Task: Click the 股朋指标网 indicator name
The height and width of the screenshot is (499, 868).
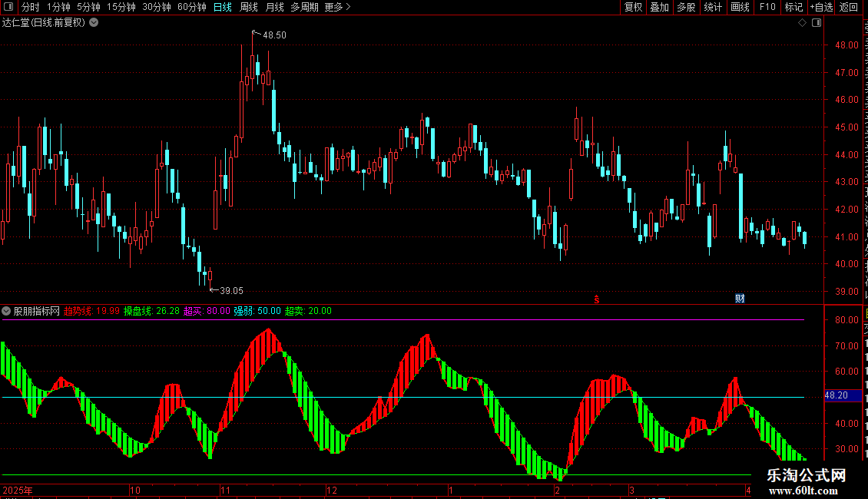Action: coord(37,311)
